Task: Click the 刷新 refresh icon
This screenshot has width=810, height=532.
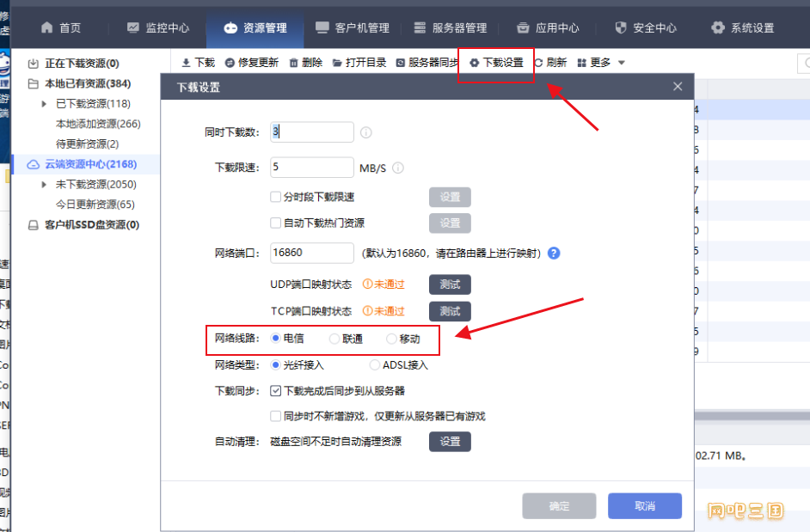Action: pyautogui.click(x=540, y=63)
